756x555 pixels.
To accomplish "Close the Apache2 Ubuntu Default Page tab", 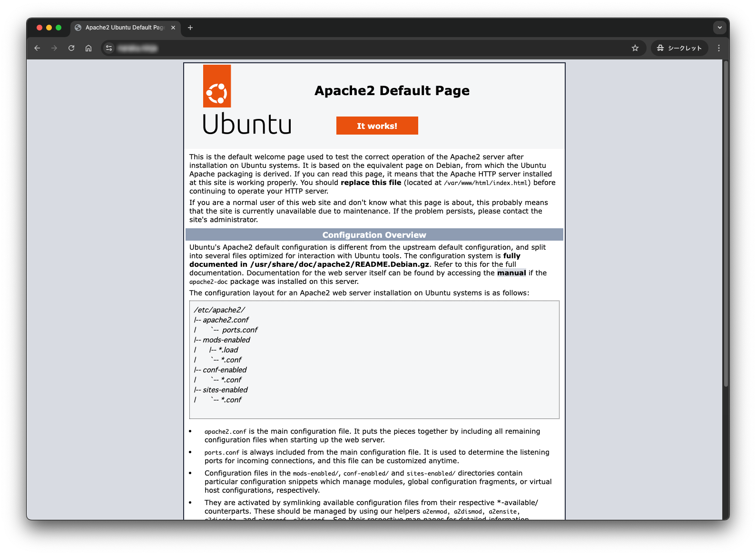I will (x=173, y=28).
